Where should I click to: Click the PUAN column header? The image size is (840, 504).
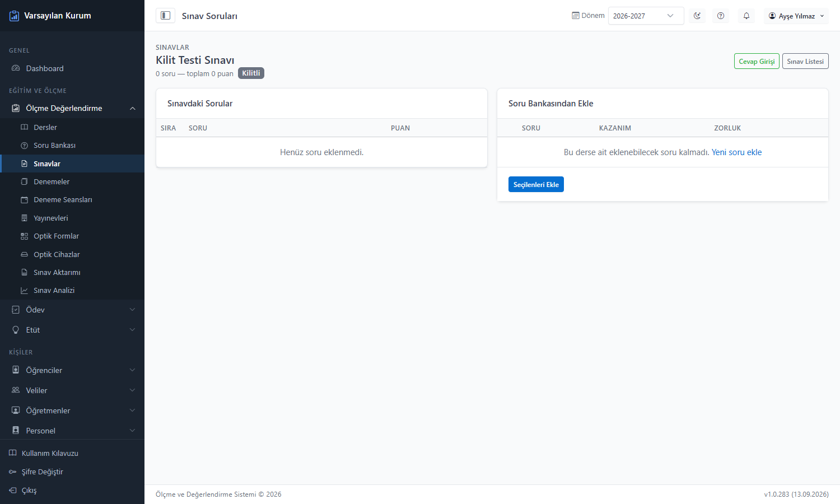[x=400, y=128]
